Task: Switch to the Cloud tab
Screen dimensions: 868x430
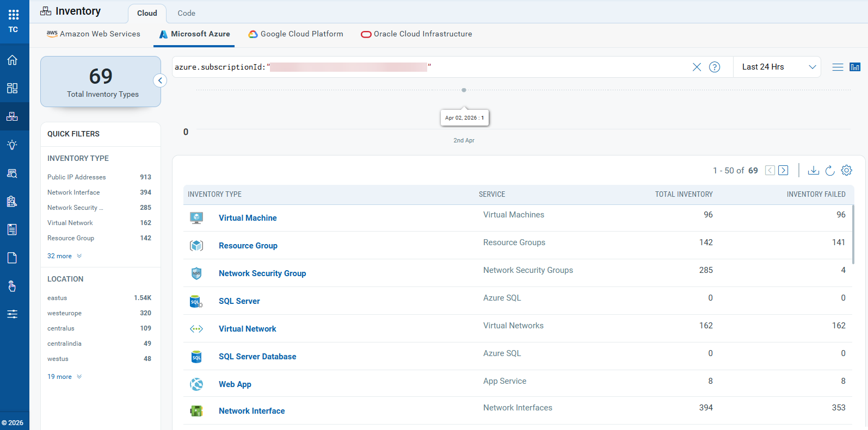Action: tap(147, 13)
